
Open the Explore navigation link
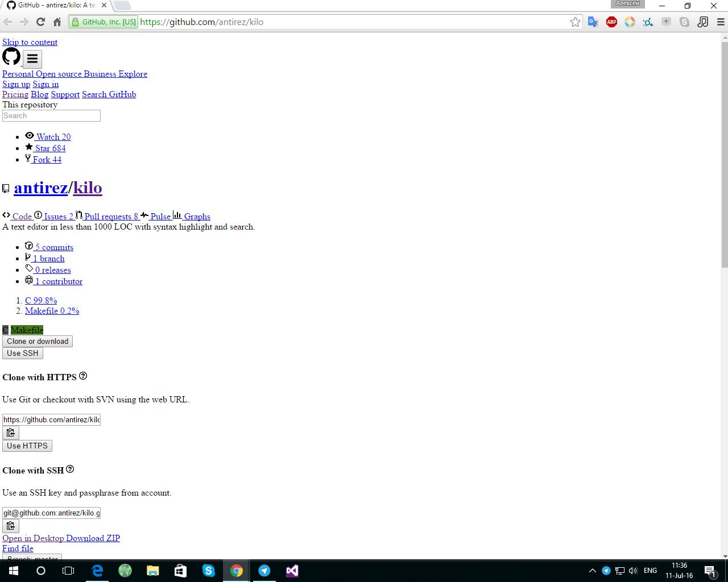point(133,74)
